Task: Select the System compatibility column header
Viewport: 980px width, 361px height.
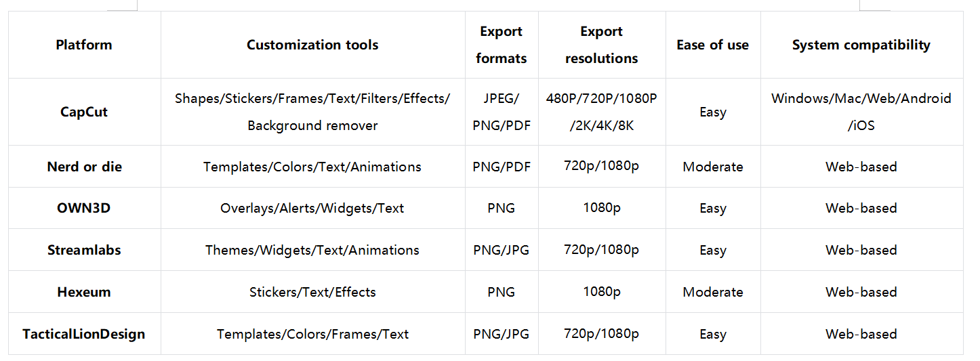Action: coord(861,45)
